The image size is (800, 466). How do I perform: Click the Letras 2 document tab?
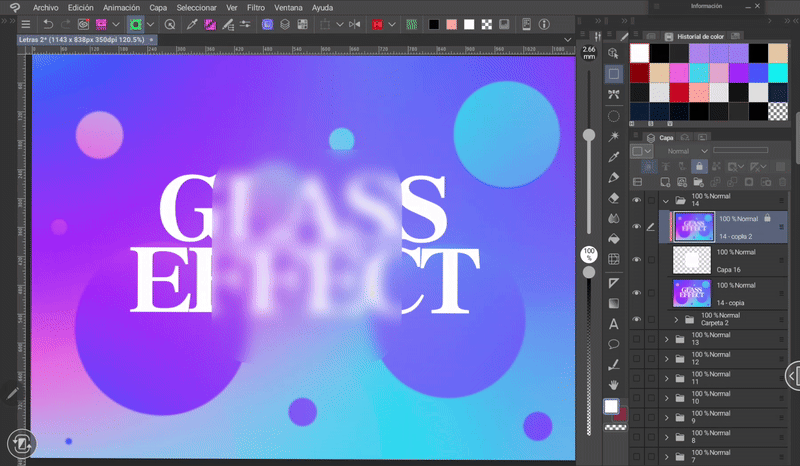pyautogui.click(x=80, y=39)
